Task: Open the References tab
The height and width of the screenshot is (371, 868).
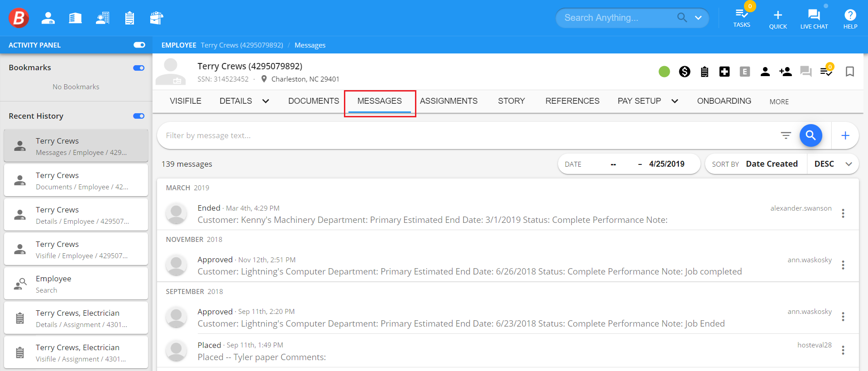Action: [x=572, y=101]
